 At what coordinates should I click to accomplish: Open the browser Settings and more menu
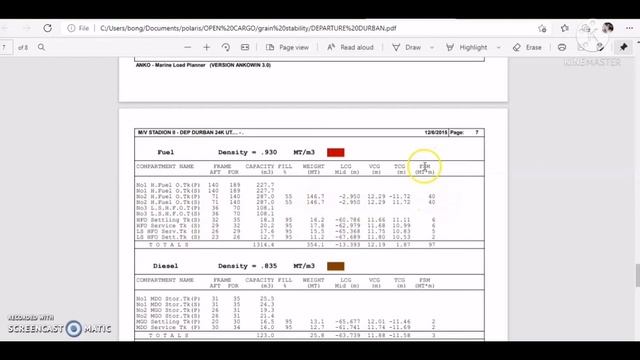[629, 28]
